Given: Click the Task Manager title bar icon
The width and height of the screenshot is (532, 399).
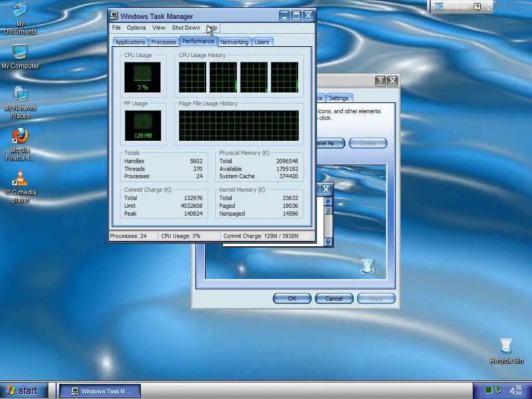Looking at the screenshot, I should coord(114,16).
